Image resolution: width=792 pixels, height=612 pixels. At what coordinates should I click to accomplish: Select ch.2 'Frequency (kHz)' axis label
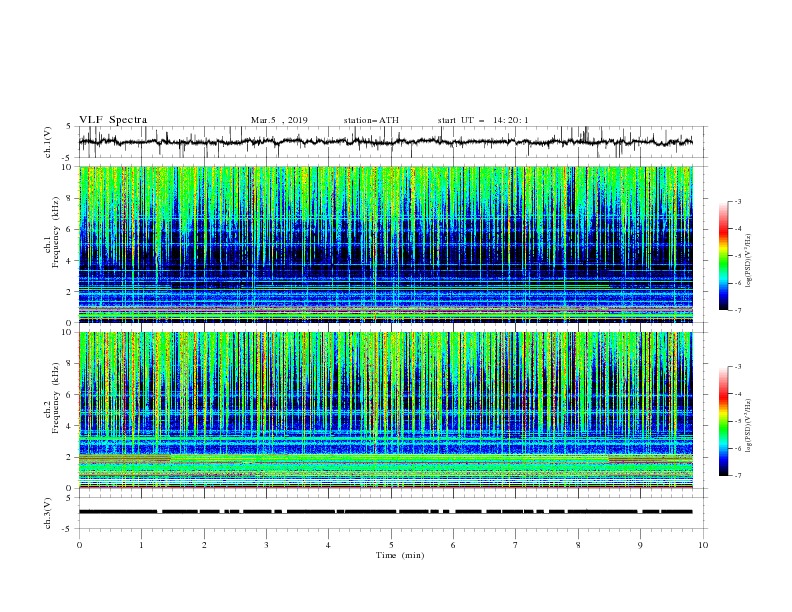[x=56, y=397]
